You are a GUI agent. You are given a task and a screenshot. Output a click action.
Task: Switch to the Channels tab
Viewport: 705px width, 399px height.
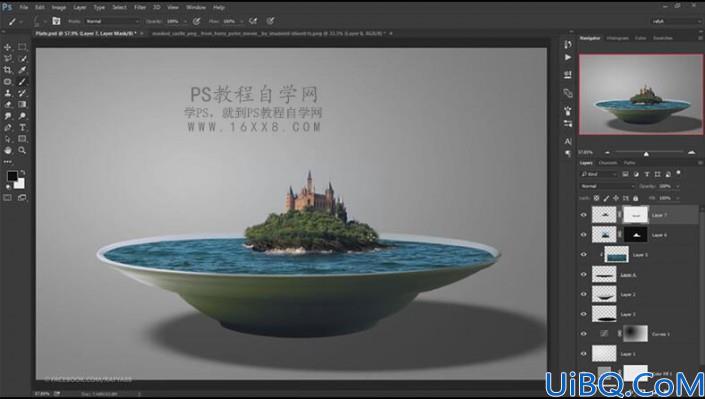[608, 163]
